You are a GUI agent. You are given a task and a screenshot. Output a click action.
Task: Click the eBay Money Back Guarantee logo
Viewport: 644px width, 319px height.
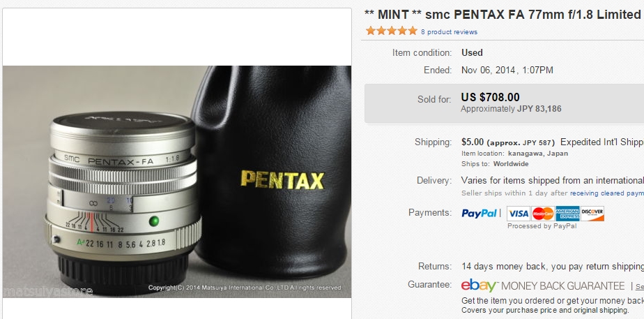(x=480, y=285)
